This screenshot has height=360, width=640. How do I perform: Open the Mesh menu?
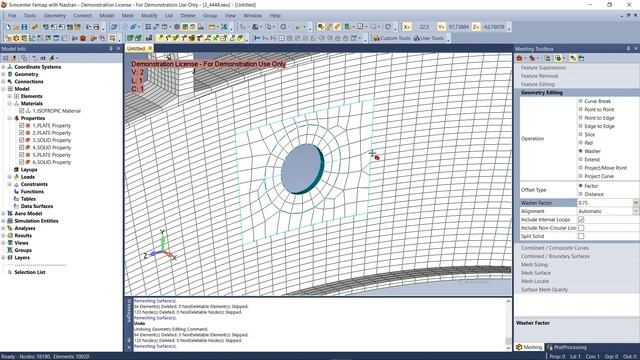[x=128, y=16]
